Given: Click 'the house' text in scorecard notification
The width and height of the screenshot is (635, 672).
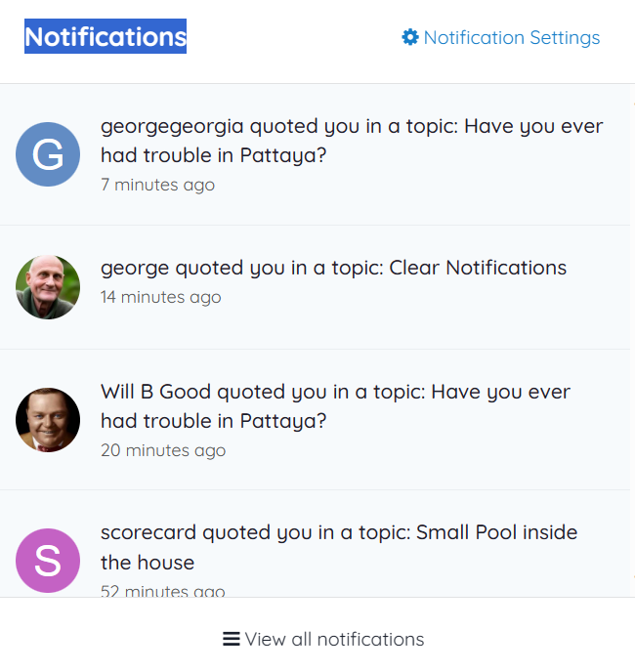Looking at the screenshot, I should [x=148, y=563].
